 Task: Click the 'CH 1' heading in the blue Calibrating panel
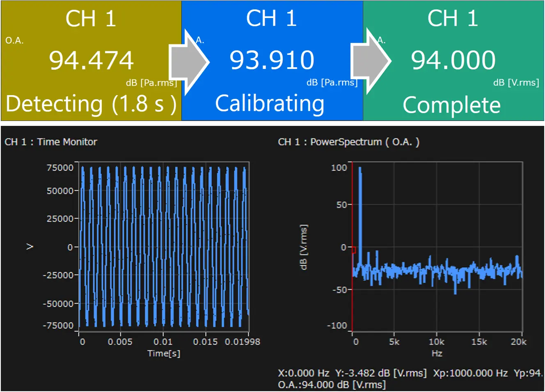click(272, 18)
